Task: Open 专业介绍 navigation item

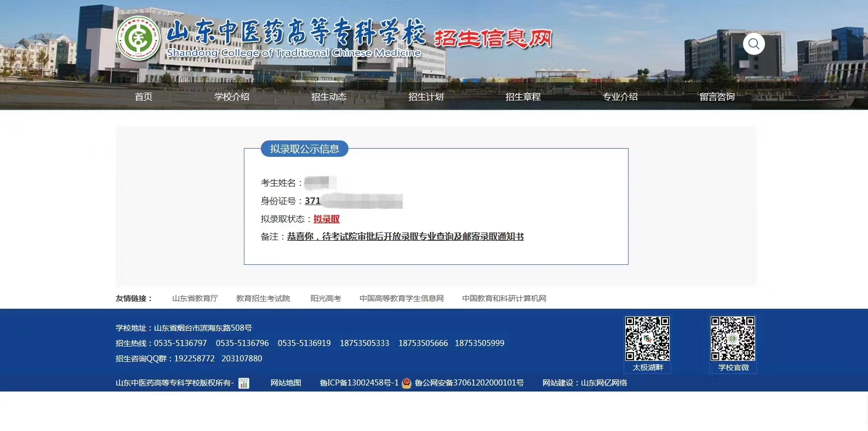Action: (x=620, y=97)
